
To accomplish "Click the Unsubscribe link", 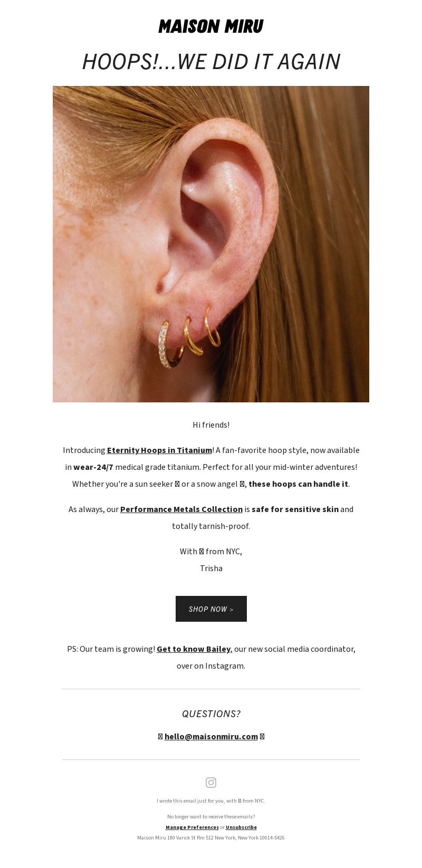I will coord(241,827).
